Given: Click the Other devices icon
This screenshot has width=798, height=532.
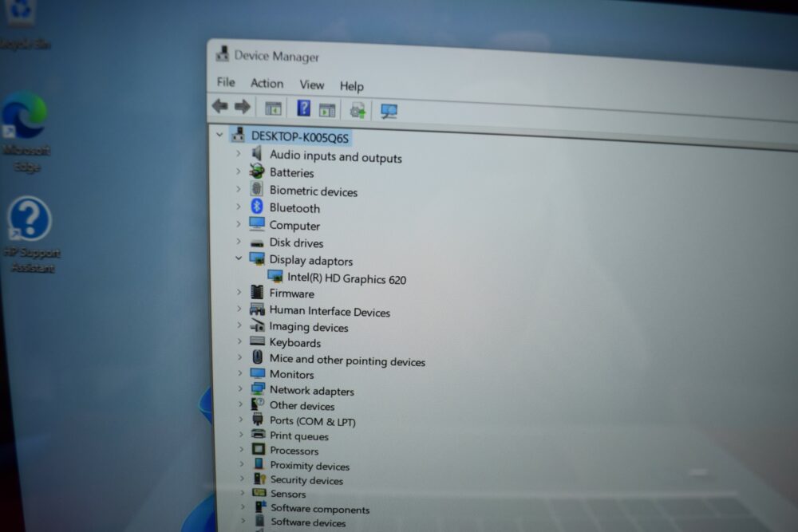Looking at the screenshot, I should coord(258,404).
